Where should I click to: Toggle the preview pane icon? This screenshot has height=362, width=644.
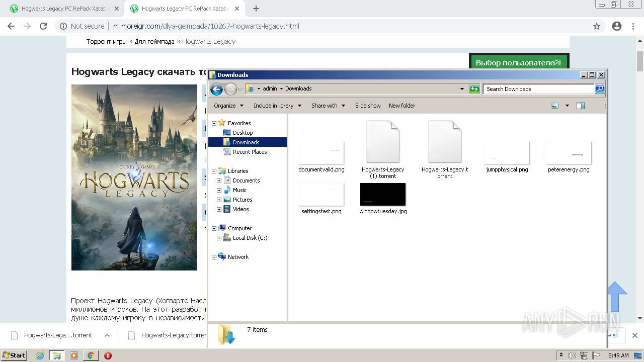coord(581,106)
